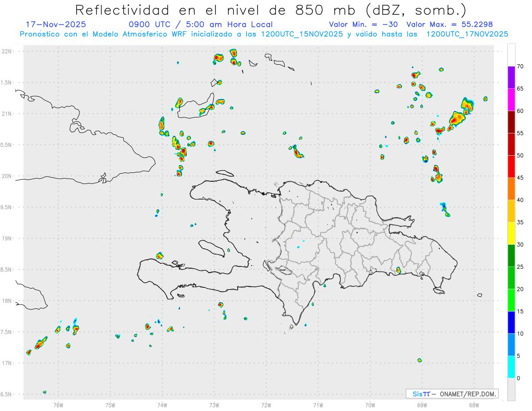Click the "45" colorbar tick label

520,178
